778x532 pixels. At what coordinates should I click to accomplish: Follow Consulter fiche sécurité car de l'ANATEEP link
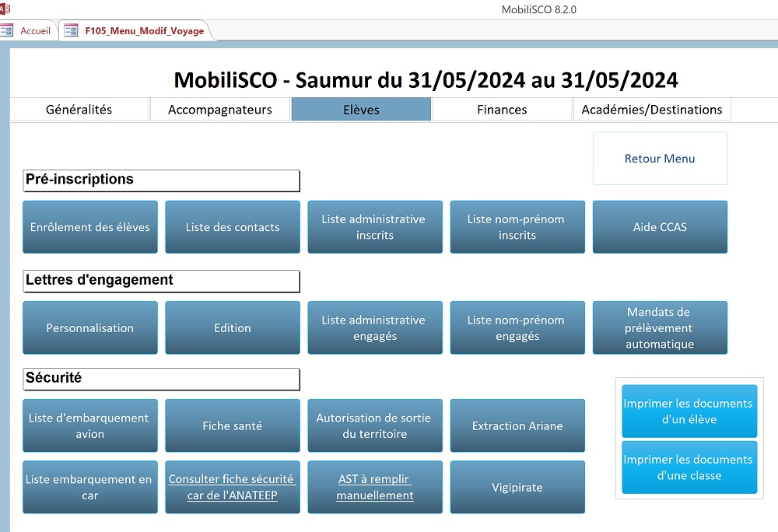[233, 488]
